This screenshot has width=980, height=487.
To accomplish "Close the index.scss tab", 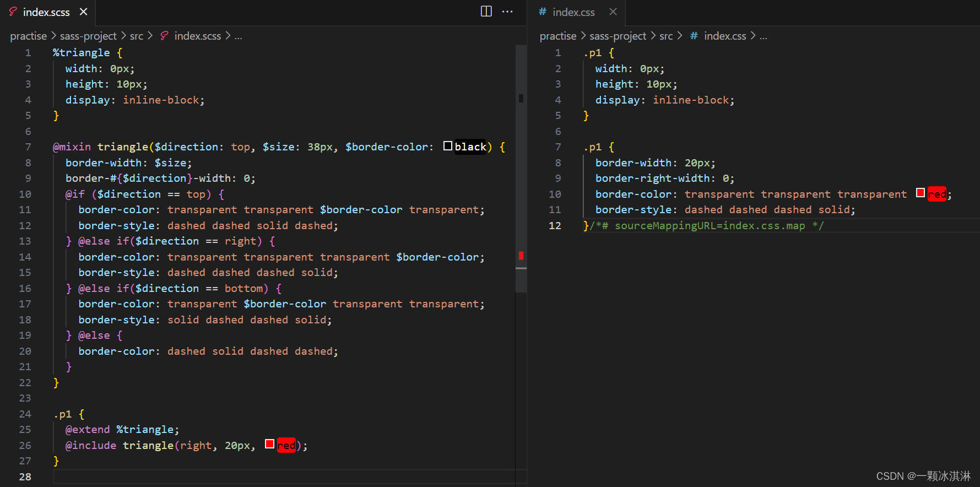I will [x=84, y=12].
